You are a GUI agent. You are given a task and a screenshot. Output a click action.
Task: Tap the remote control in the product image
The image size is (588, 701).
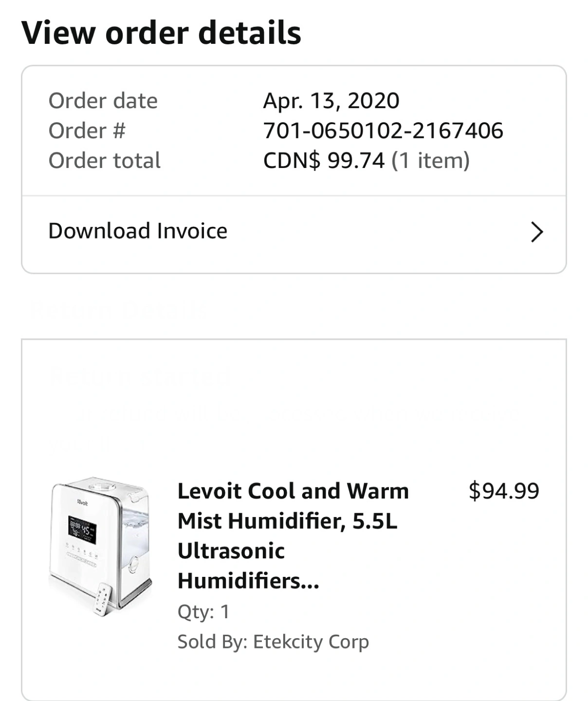pyautogui.click(x=103, y=600)
